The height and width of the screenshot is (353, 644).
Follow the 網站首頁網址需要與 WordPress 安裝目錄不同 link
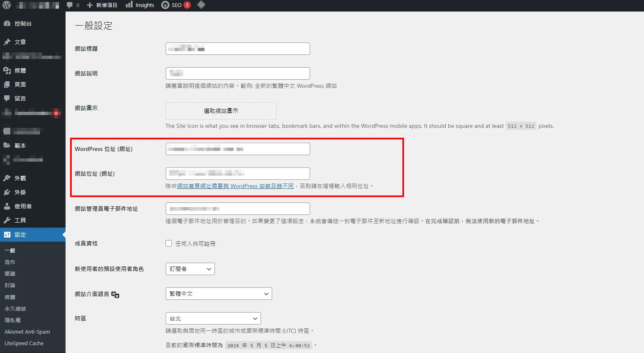[235, 186]
